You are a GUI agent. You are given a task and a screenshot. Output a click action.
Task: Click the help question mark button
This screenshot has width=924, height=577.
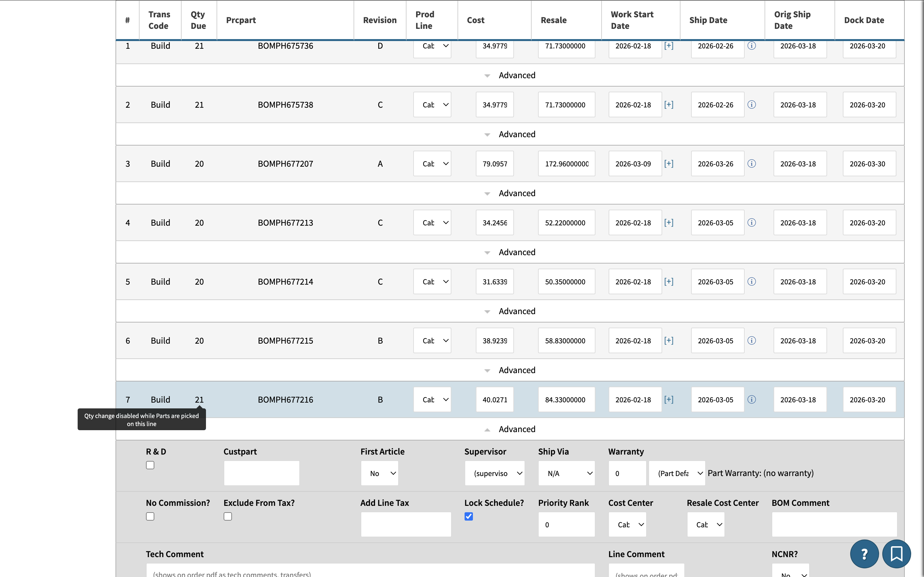[x=864, y=553]
